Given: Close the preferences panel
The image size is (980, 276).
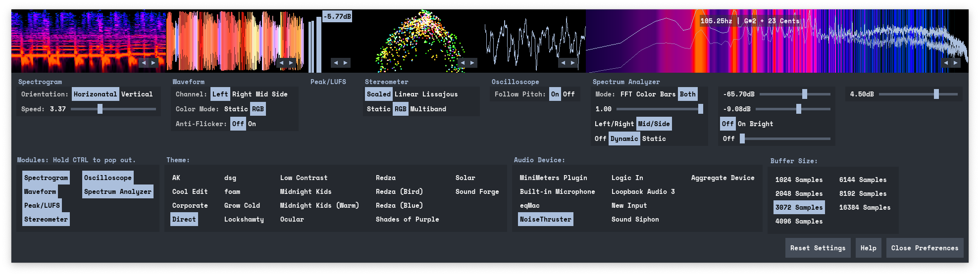Looking at the screenshot, I should [x=925, y=248].
